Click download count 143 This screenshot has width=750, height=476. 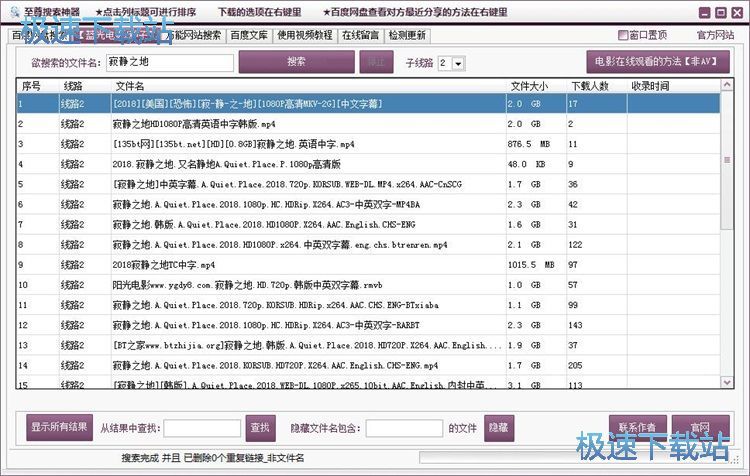575,325
